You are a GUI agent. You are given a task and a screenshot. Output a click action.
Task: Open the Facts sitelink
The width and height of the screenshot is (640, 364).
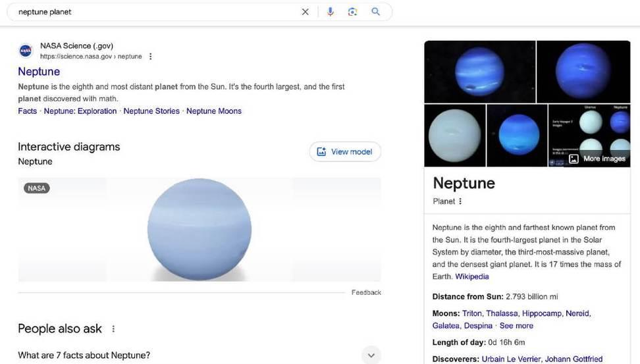[28, 111]
